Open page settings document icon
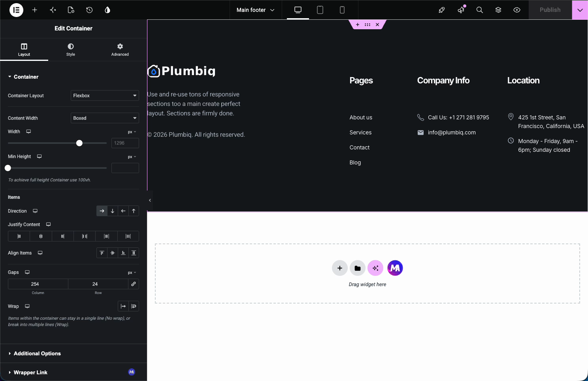Image resolution: width=588 pixels, height=381 pixels. click(71, 10)
